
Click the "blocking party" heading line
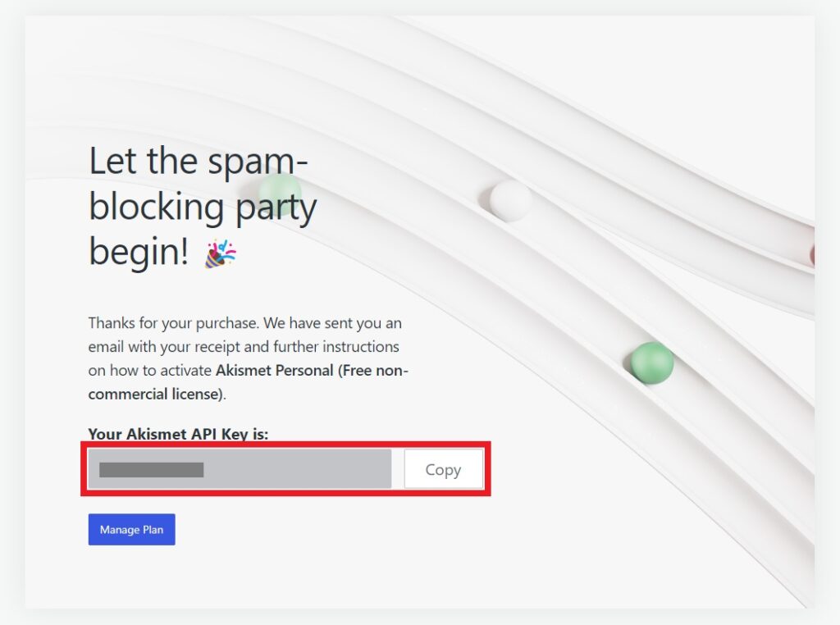tap(203, 207)
